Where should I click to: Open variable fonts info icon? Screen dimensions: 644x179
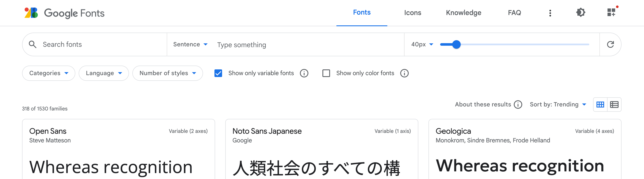click(304, 73)
